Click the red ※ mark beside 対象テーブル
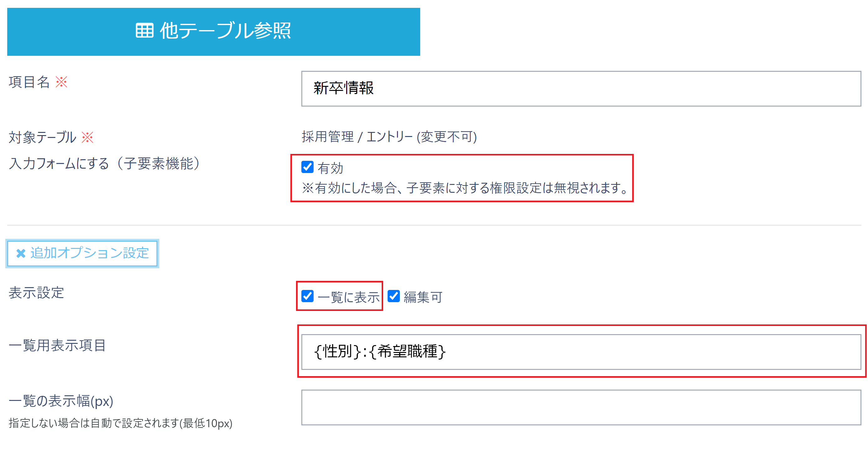 tap(87, 137)
